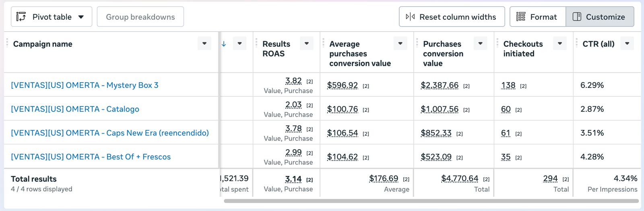
Task: Click the Group breakdowns button
Action: point(140,17)
